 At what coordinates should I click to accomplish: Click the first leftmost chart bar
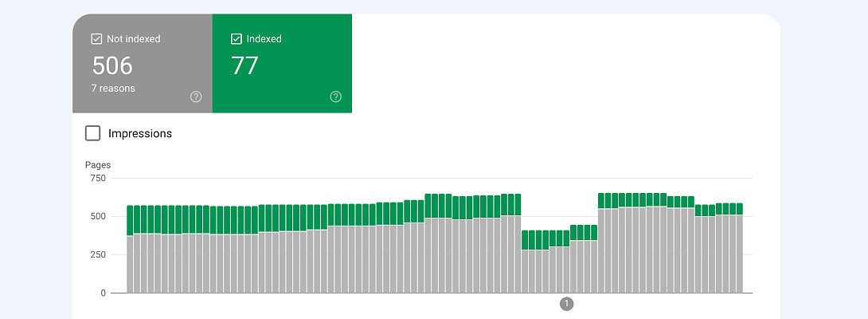[130, 263]
